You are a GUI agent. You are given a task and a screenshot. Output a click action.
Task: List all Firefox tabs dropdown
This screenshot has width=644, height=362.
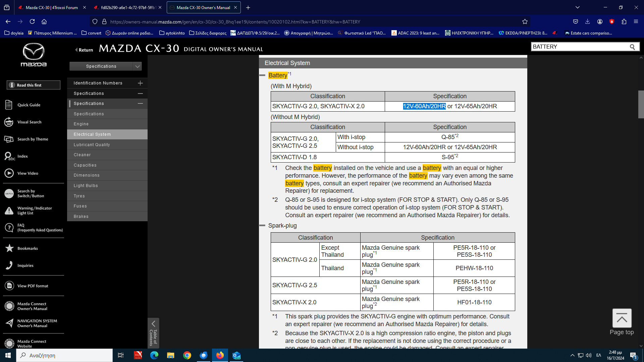click(x=578, y=7)
